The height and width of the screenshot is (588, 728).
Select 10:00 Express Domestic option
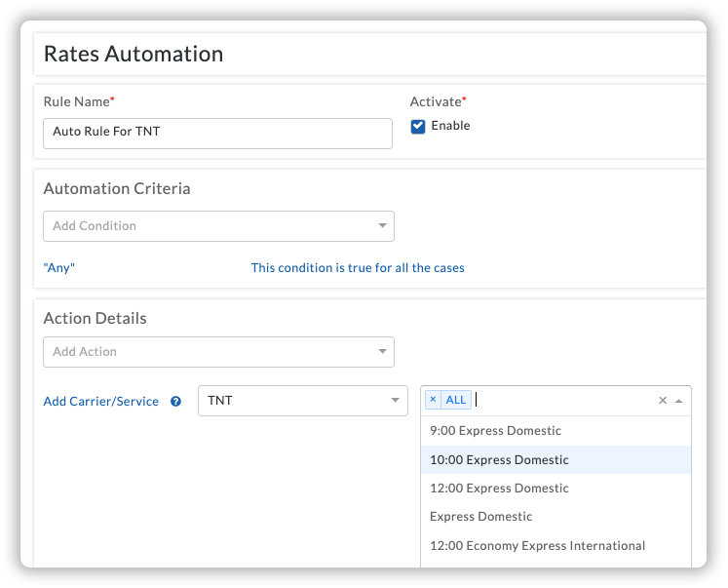[556, 460]
